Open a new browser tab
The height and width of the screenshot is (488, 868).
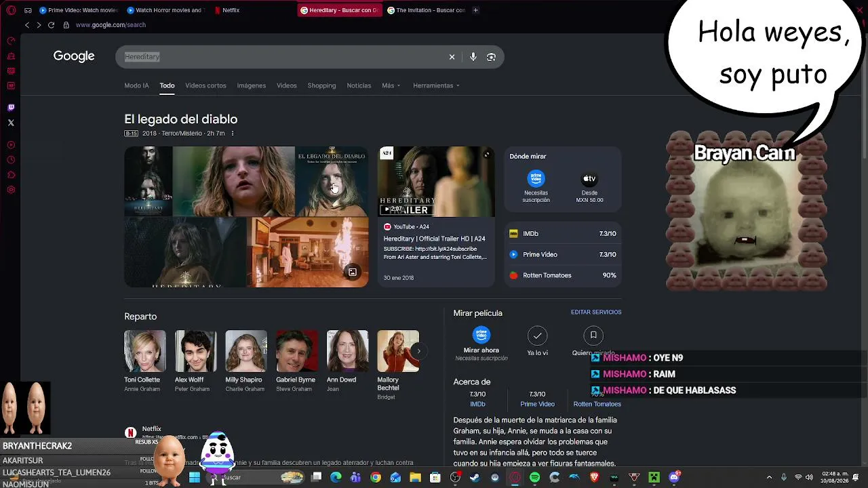point(475,10)
